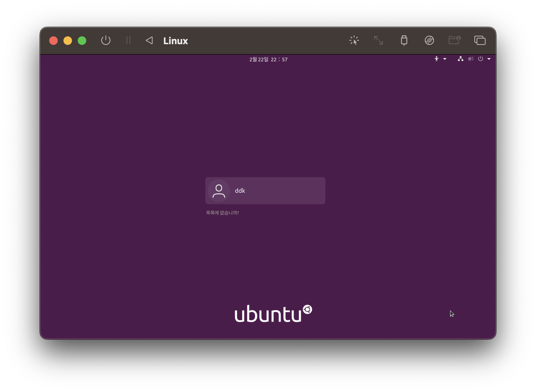
Task: Minimize the Linux VM window
Action: pyautogui.click(x=68, y=41)
